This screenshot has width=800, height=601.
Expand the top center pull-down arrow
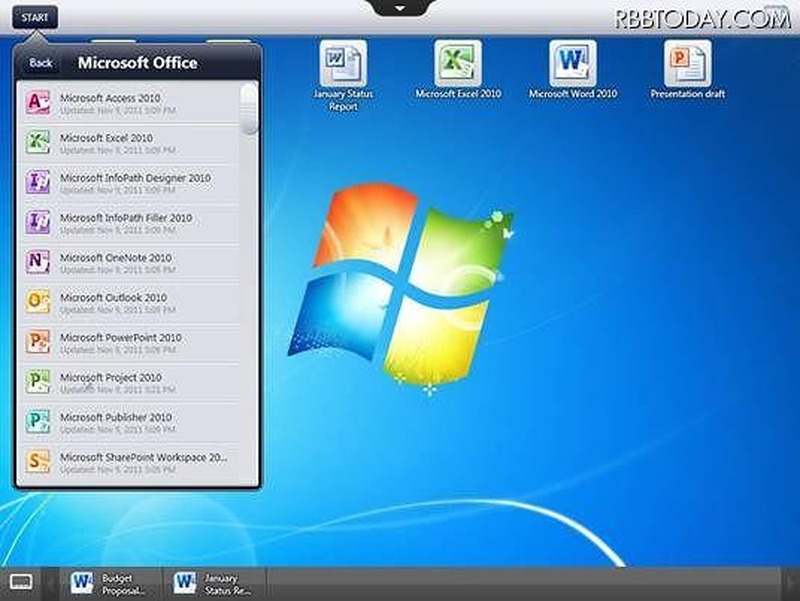[400, 8]
